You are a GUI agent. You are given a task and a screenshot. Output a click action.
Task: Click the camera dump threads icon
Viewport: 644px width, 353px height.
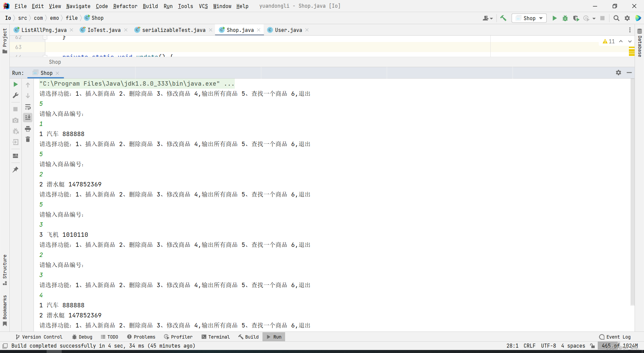tap(15, 120)
